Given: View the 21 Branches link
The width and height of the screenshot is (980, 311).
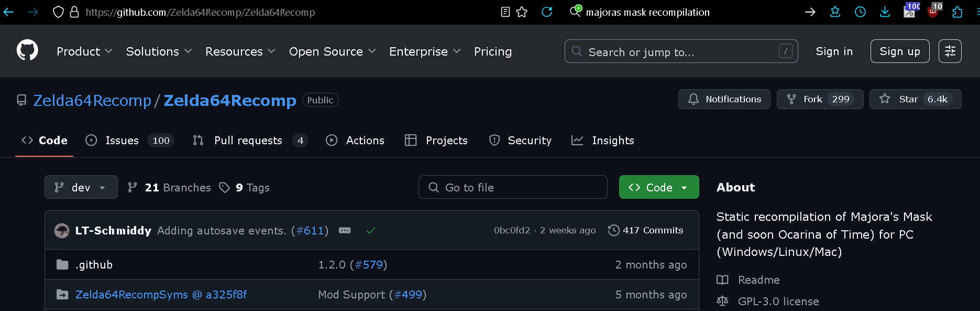Looking at the screenshot, I should [170, 187].
